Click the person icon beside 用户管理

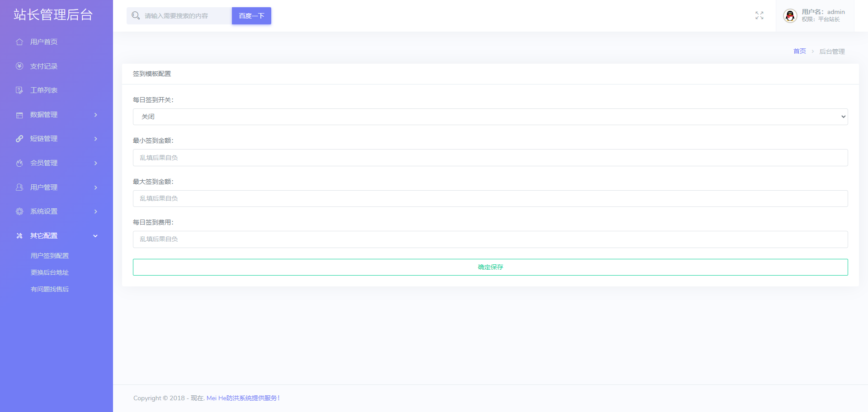[19, 187]
